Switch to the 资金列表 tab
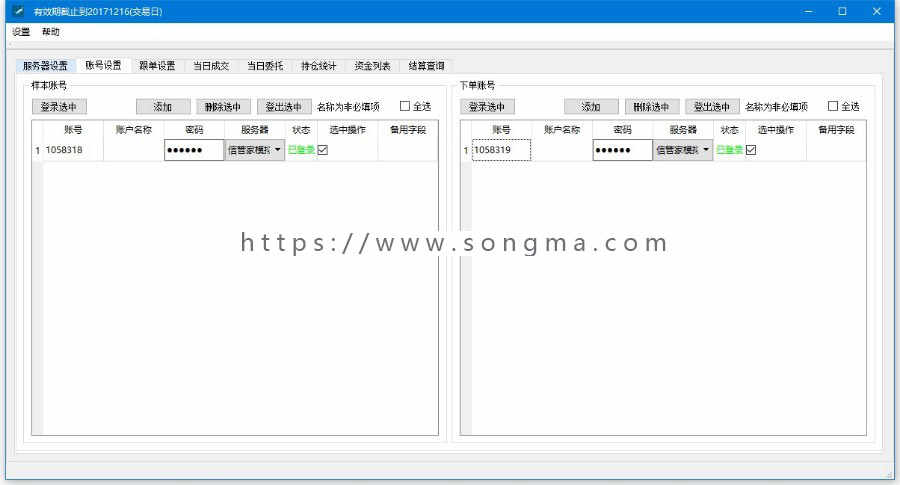900x485 pixels. tap(372, 66)
